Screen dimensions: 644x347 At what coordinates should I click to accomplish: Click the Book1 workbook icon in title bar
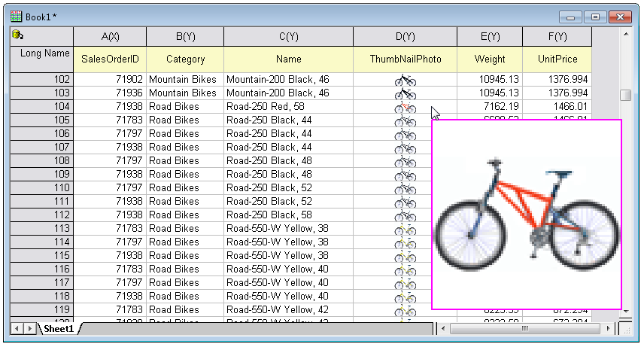pyautogui.click(x=16, y=16)
